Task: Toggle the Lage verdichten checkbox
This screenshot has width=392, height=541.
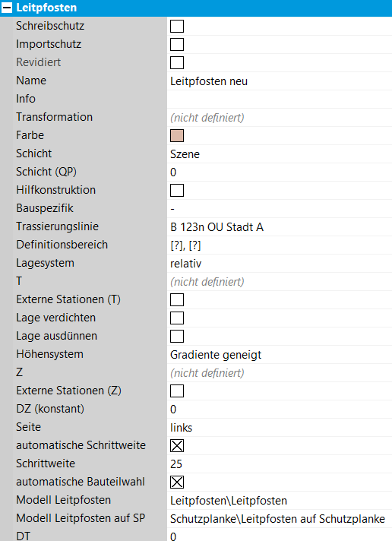Action: point(177,318)
